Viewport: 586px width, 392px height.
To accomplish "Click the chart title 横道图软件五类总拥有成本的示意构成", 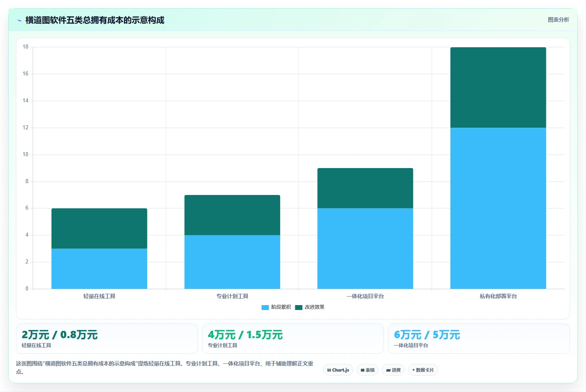I will pyautogui.click(x=95, y=20).
